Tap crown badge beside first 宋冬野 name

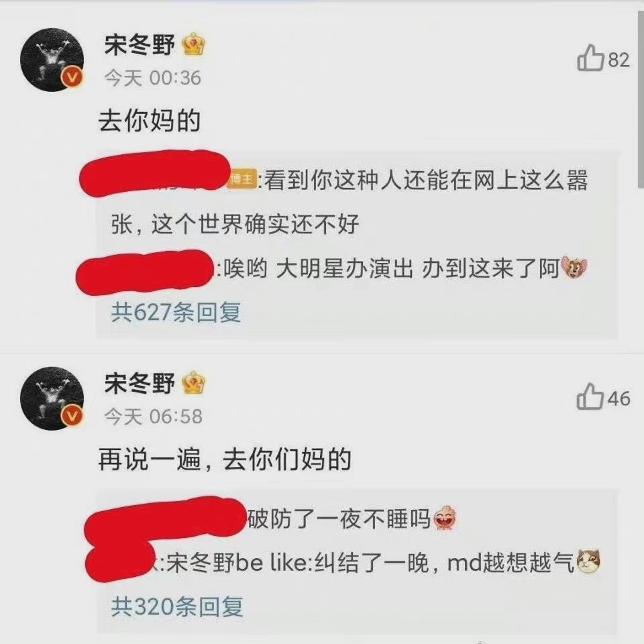coord(194,44)
